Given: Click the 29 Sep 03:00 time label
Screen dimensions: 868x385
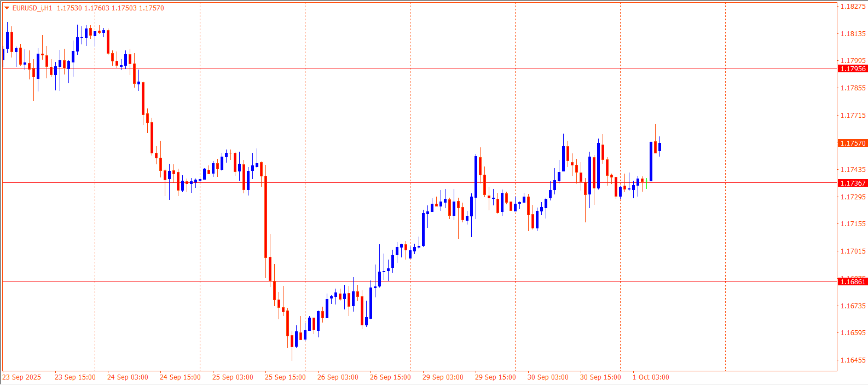Looking at the screenshot, I should pos(443,377).
